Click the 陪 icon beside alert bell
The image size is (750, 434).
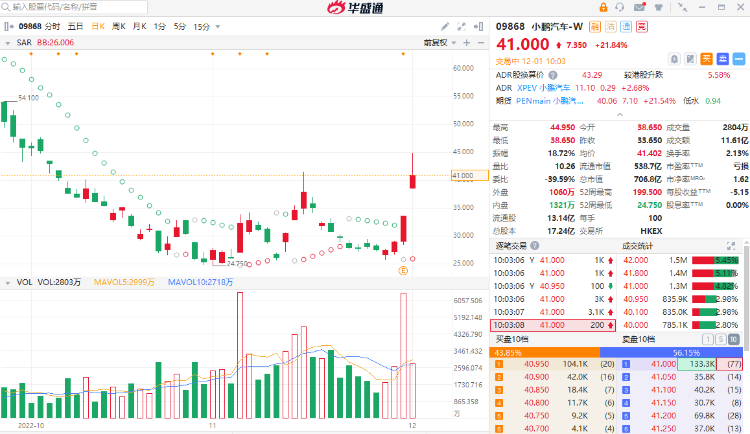pos(690,59)
